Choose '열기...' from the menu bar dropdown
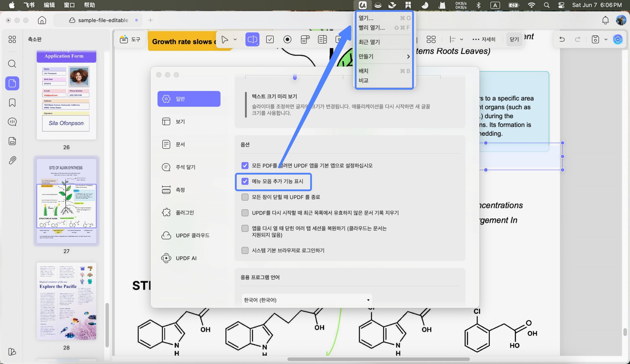Image resolution: width=630 pixels, height=364 pixels. click(x=384, y=18)
